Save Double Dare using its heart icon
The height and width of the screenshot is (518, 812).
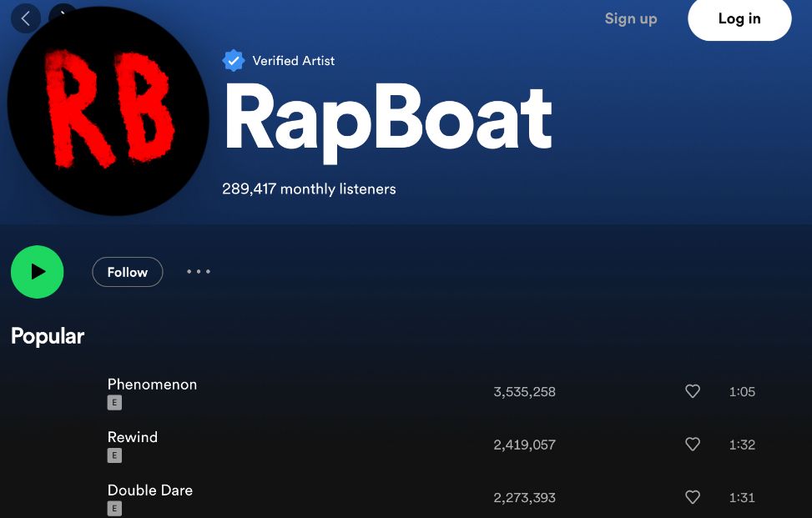tap(693, 497)
